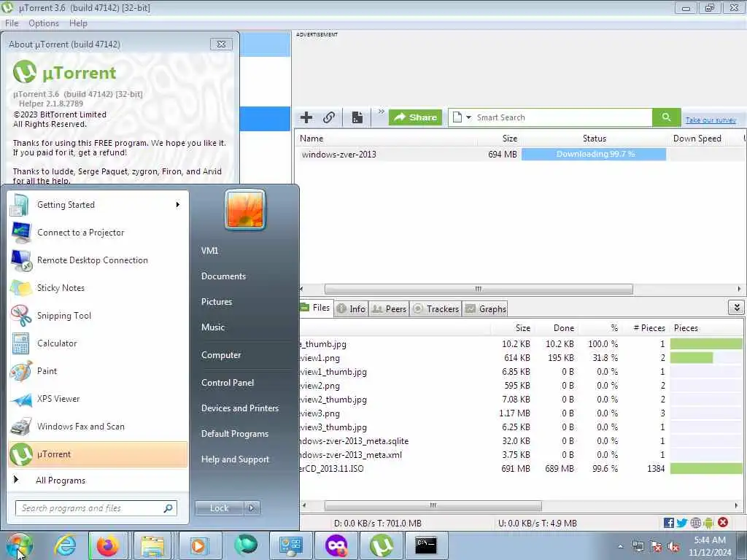
Task: Collapse the detail pane with double-chevron button
Action: tap(737, 308)
